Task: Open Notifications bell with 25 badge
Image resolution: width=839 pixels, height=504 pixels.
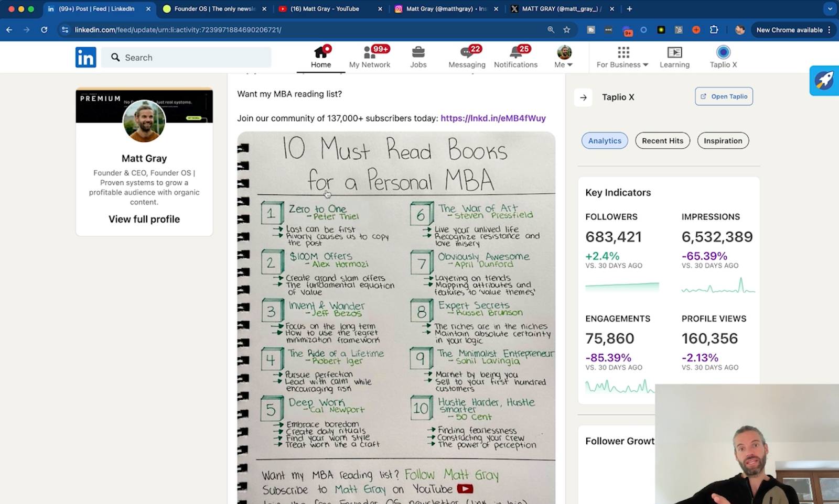Action: pyautogui.click(x=516, y=57)
